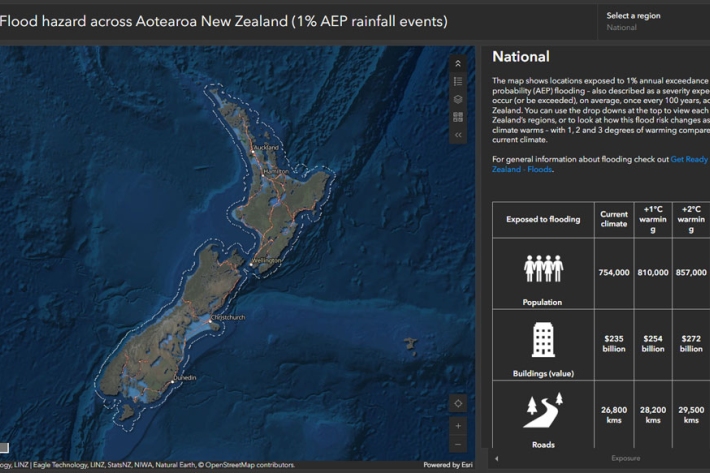Click the Wellington label on map
Image resolution: width=710 pixels, height=473 pixels.
point(268,260)
